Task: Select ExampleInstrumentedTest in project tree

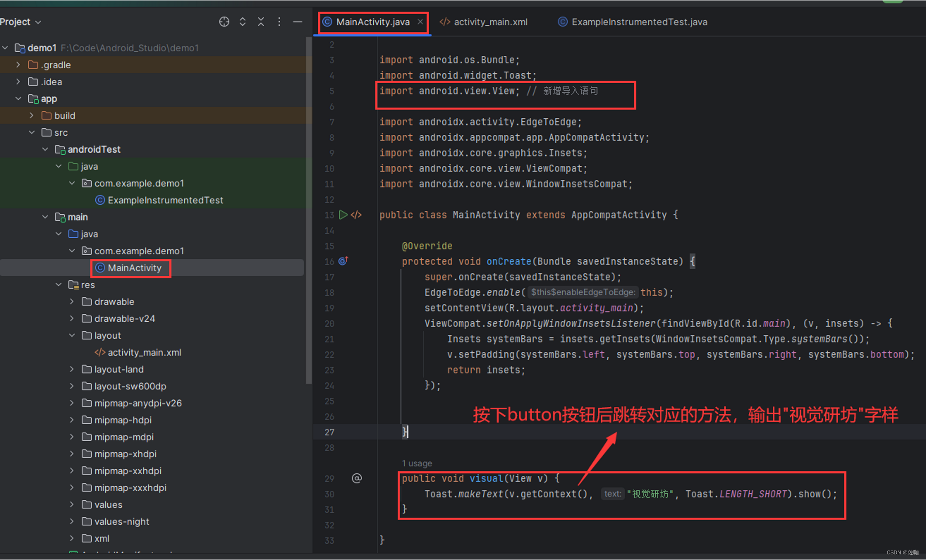Action: 159,200
